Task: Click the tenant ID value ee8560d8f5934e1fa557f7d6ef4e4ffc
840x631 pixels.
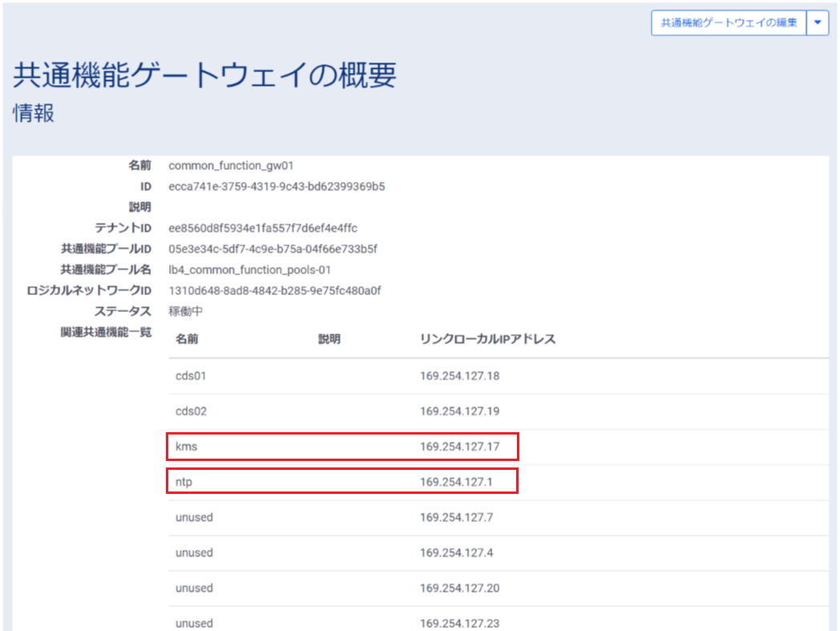Action: [x=263, y=229]
